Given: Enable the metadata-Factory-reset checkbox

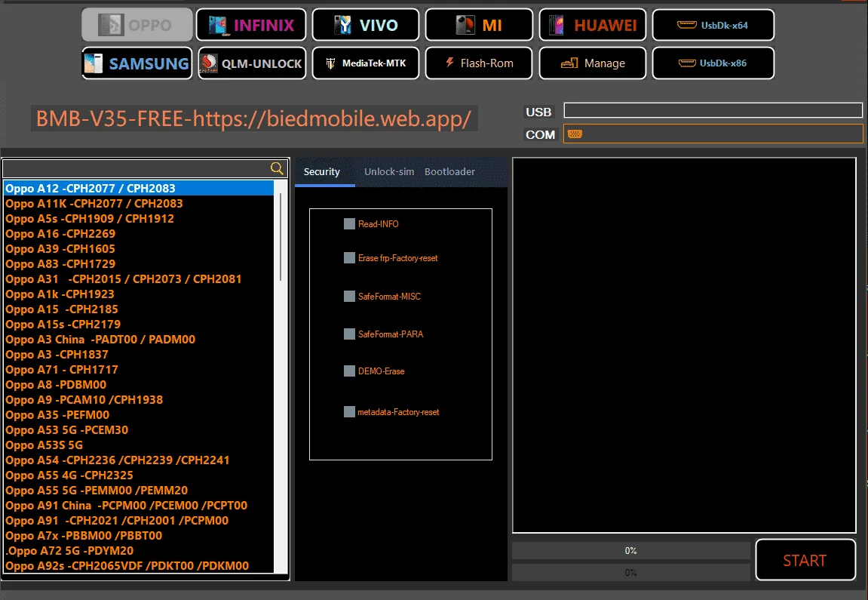Looking at the screenshot, I should pos(349,412).
